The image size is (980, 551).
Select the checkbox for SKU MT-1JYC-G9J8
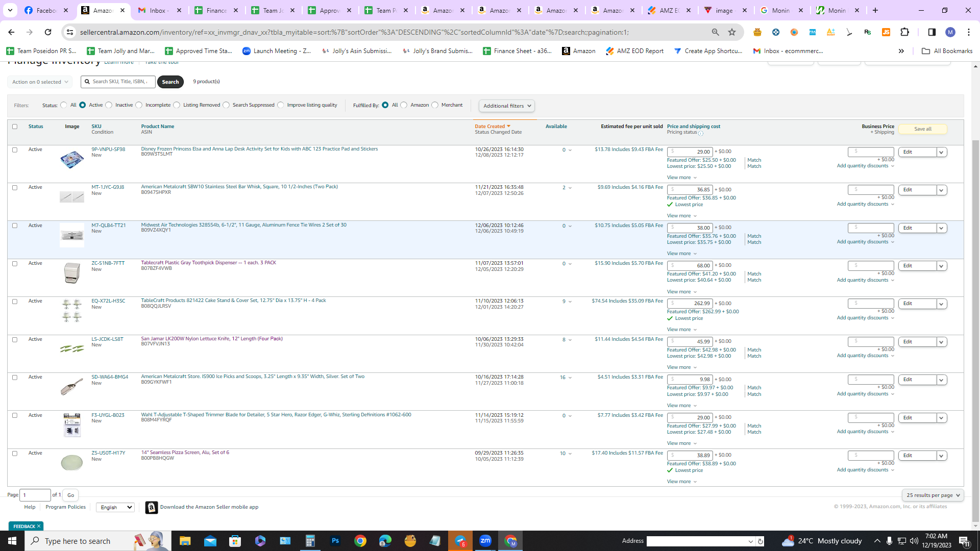[15, 188]
